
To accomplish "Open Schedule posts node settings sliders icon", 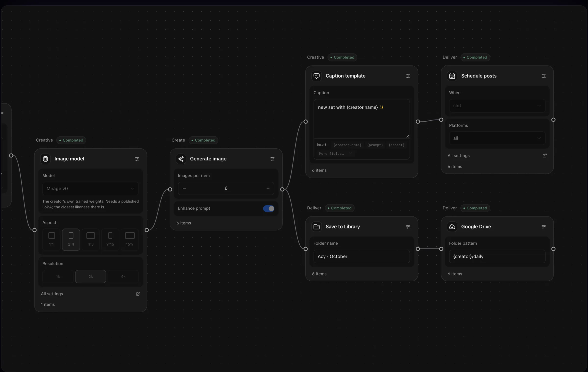I will [x=543, y=76].
